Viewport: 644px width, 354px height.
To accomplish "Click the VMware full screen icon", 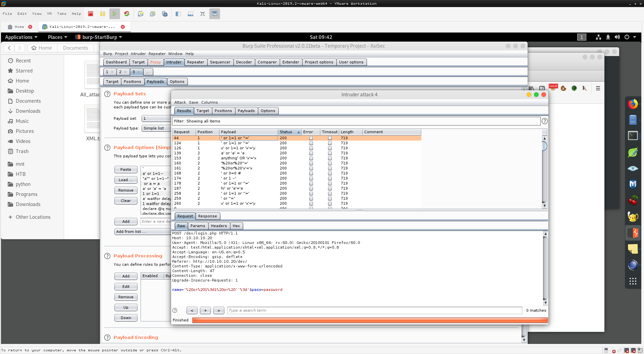I will point(203,14).
